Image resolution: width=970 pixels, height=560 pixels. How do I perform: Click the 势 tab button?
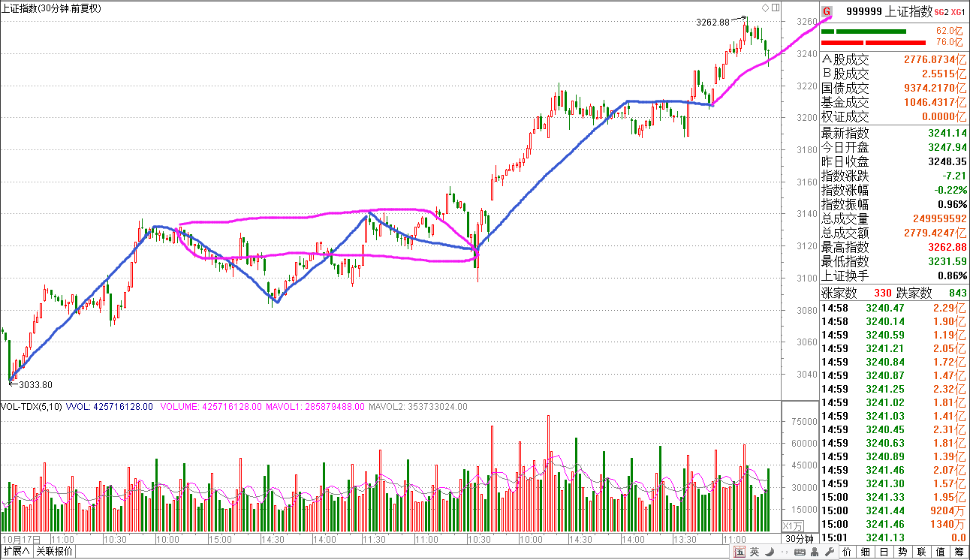pos(902,552)
